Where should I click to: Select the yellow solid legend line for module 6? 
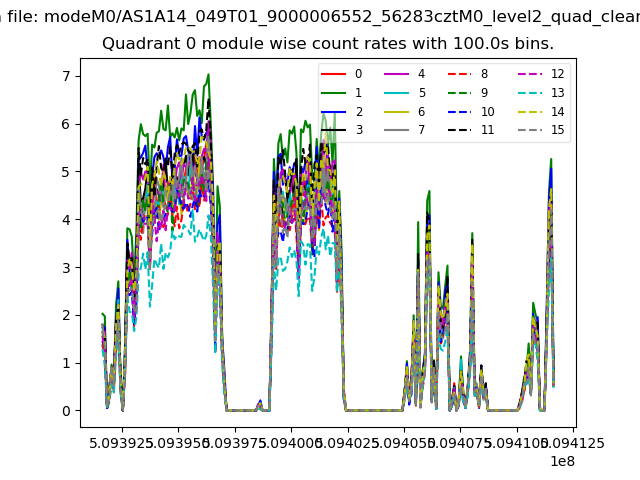click(397, 112)
